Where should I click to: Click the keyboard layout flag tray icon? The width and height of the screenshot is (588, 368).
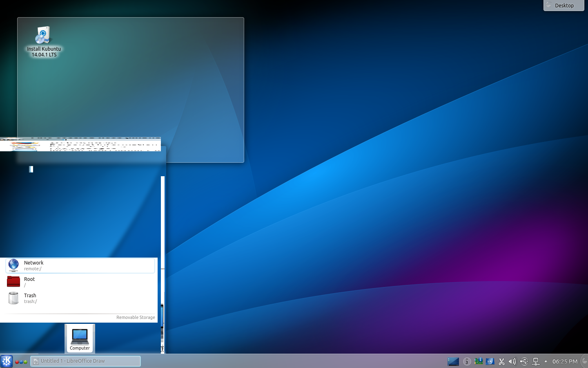coord(490,361)
